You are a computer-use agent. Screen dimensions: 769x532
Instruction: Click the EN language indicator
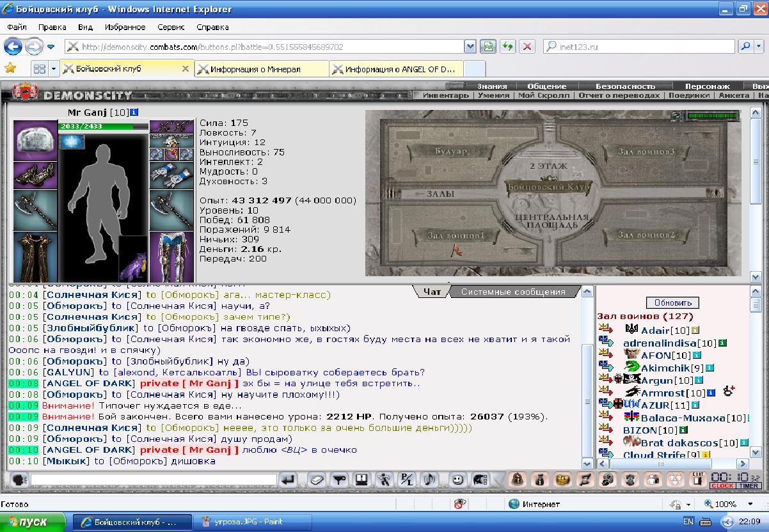688,522
